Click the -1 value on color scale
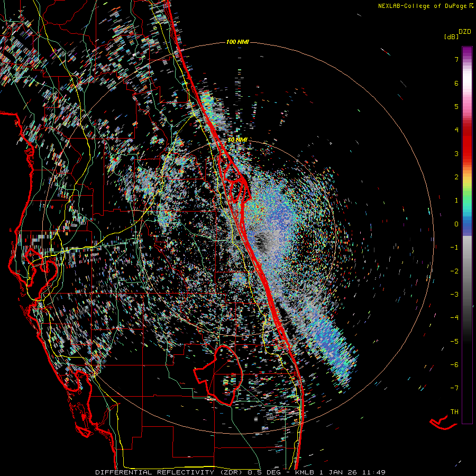This screenshot has width=476, height=476. coord(454,248)
